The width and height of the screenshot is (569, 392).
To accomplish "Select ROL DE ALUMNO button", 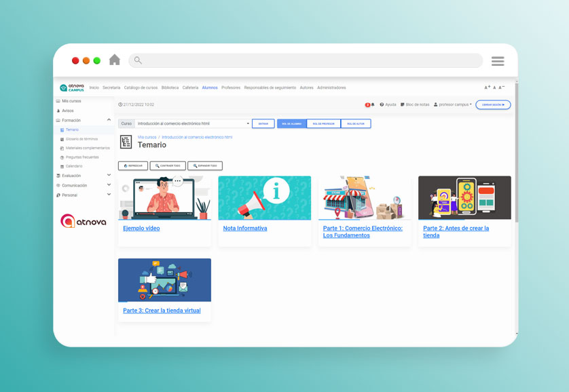I will pyautogui.click(x=292, y=123).
